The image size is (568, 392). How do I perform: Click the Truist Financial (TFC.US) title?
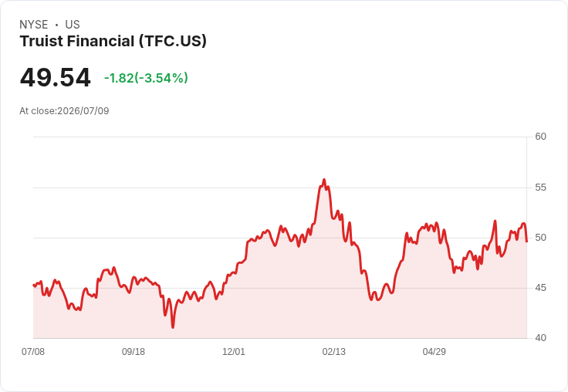(x=113, y=41)
